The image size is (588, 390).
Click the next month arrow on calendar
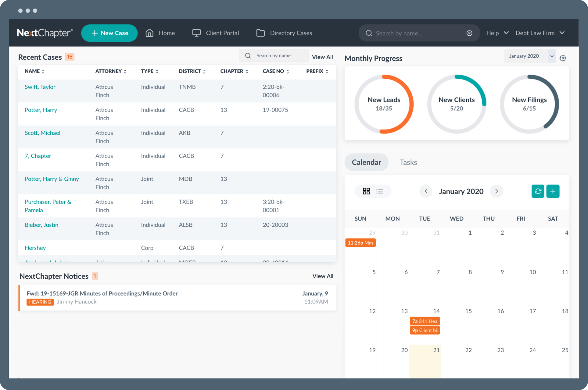pyautogui.click(x=497, y=191)
